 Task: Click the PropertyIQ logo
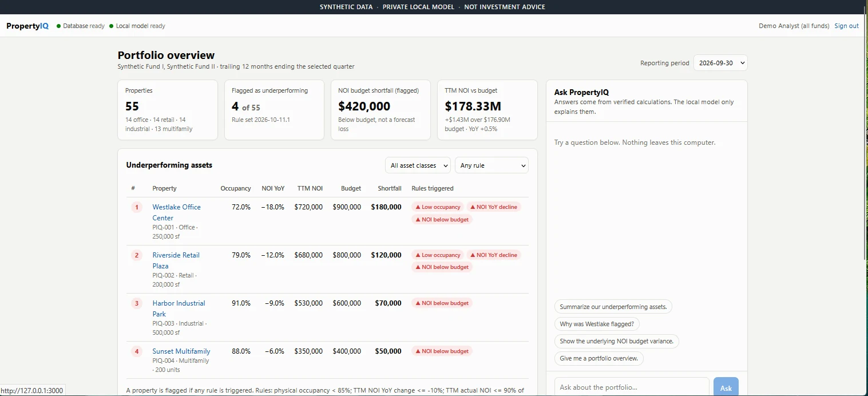pos(27,26)
